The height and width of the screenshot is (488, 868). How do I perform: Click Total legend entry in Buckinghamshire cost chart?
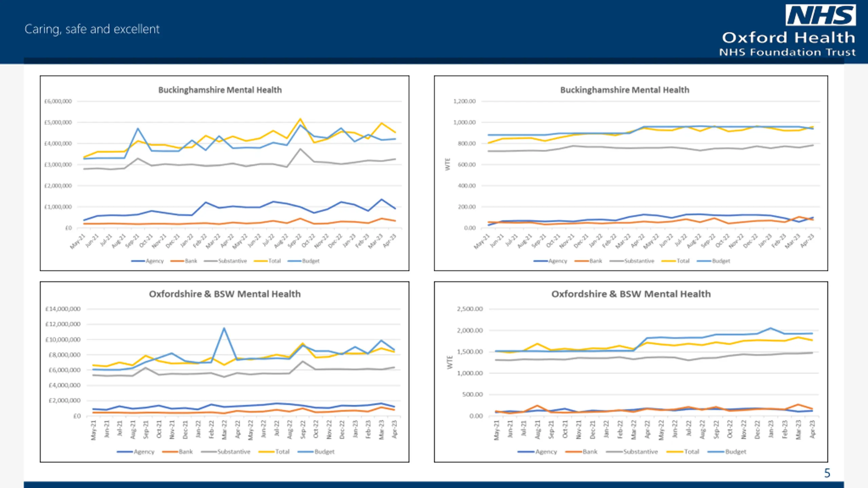(267, 261)
